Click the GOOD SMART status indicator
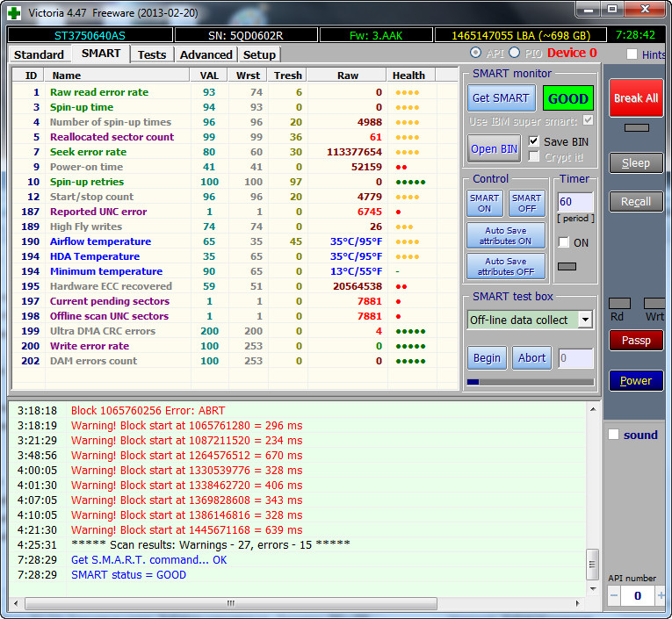Screen dimensions: 672x619 (x=567, y=98)
